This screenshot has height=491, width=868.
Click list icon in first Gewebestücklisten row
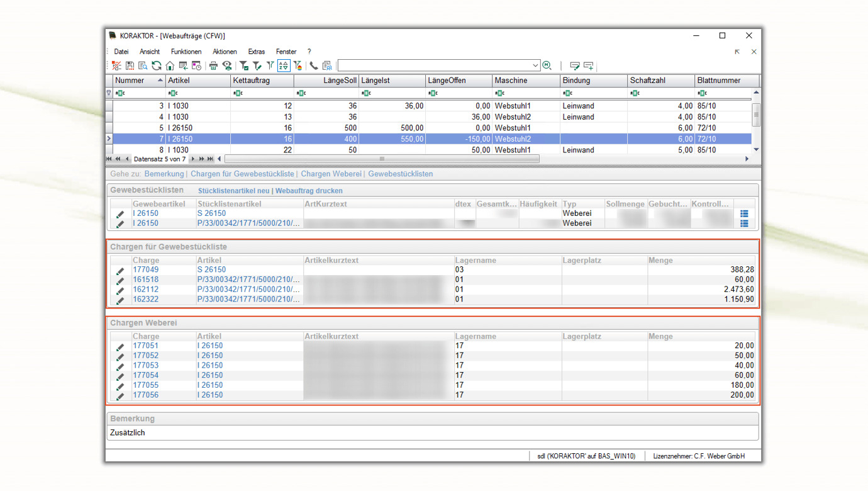click(744, 213)
